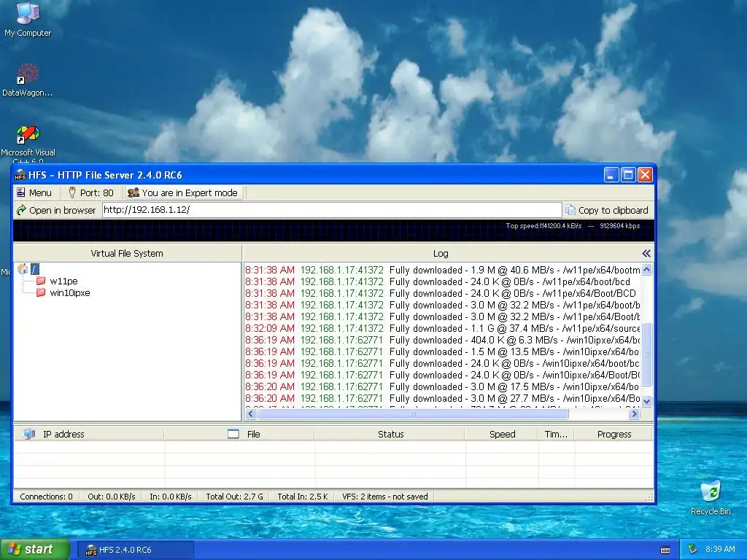Click the home icon in the file tree
This screenshot has width=747, height=560.
click(23, 269)
